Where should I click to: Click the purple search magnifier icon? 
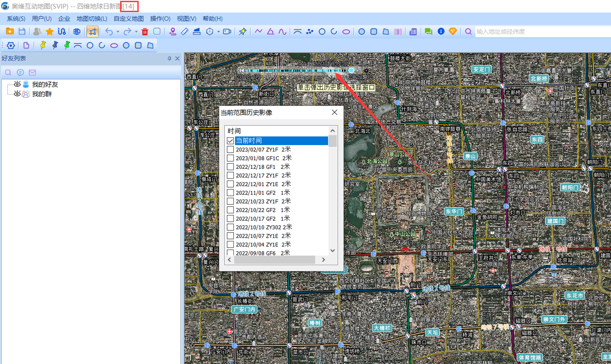pyautogui.click(x=468, y=31)
